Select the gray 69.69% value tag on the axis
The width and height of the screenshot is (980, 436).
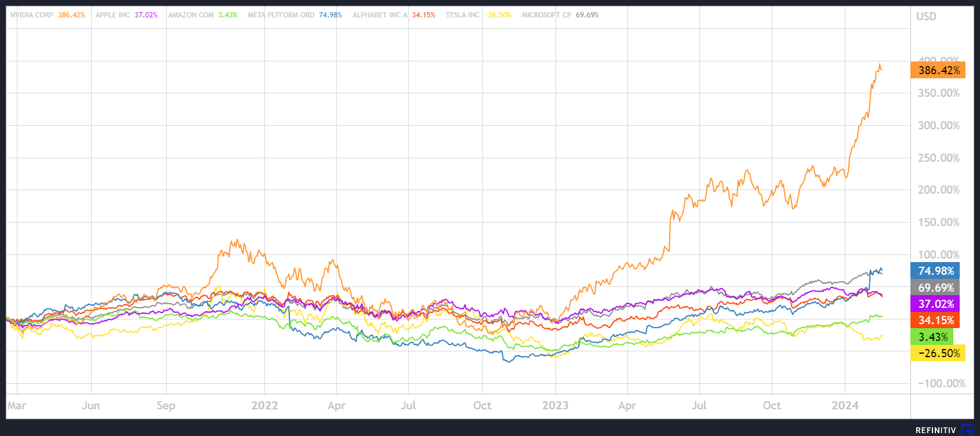click(935, 288)
